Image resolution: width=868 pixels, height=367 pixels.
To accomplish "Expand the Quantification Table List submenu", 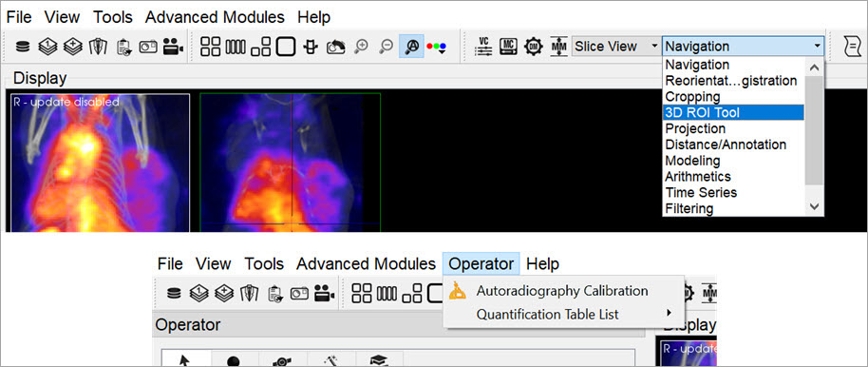I will point(564,315).
